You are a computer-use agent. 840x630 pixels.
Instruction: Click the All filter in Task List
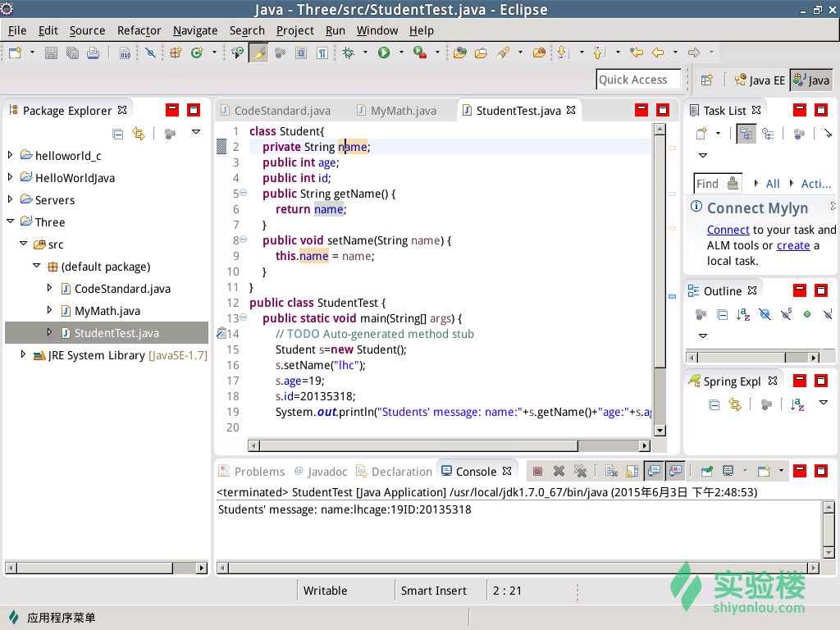[x=773, y=184]
